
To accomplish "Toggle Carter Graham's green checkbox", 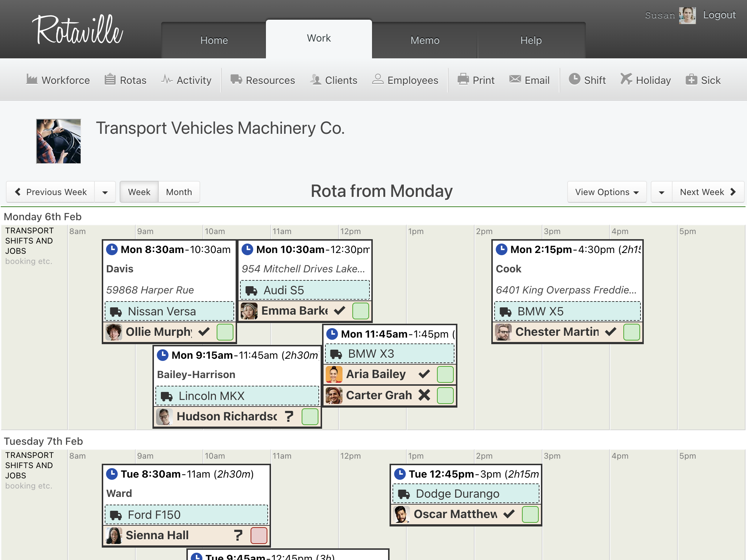I will point(445,396).
